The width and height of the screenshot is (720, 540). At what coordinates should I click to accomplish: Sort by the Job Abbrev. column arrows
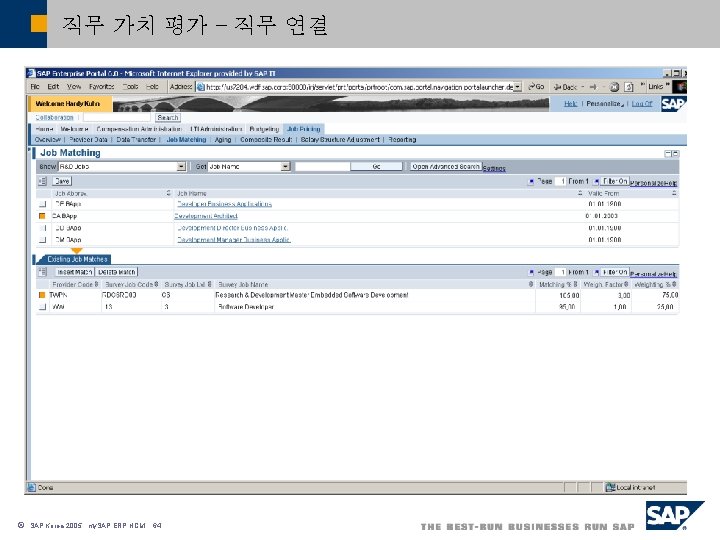(x=168, y=193)
